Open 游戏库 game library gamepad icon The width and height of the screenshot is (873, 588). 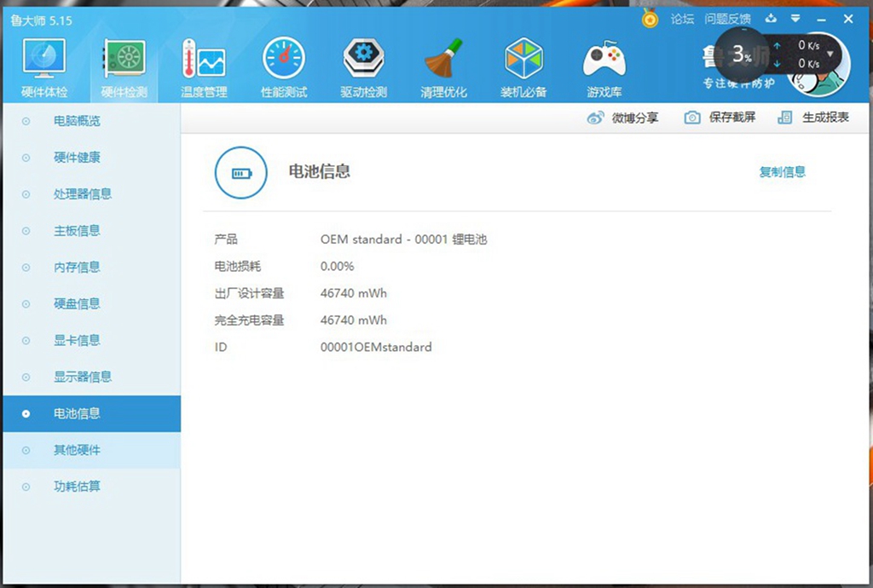pos(604,68)
